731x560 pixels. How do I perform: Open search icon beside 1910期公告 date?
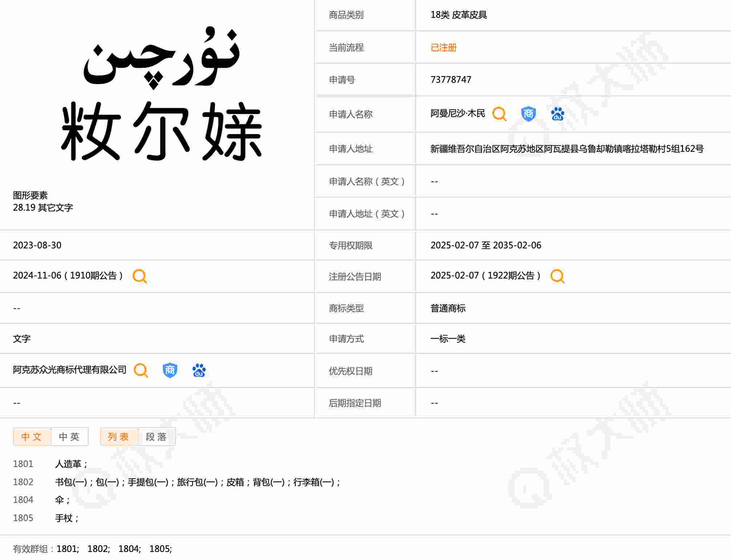pyautogui.click(x=140, y=276)
